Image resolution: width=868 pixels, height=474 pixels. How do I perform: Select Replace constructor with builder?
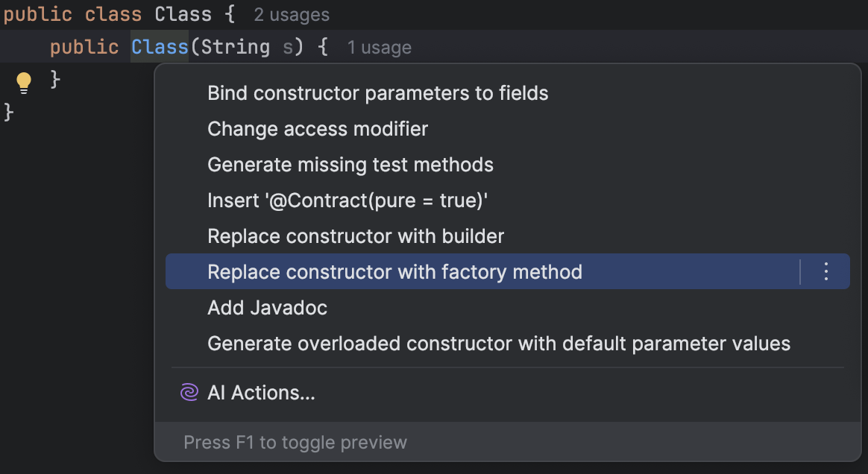click(356, 236)
